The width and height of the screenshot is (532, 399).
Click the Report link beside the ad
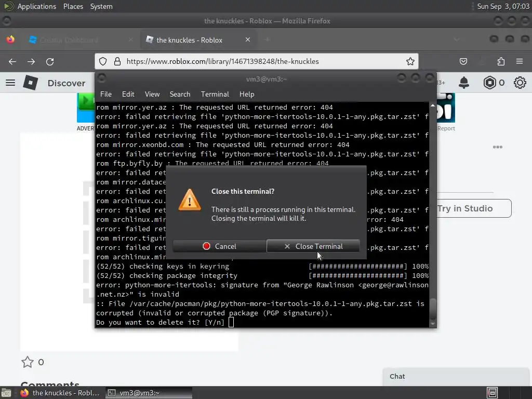446,128
